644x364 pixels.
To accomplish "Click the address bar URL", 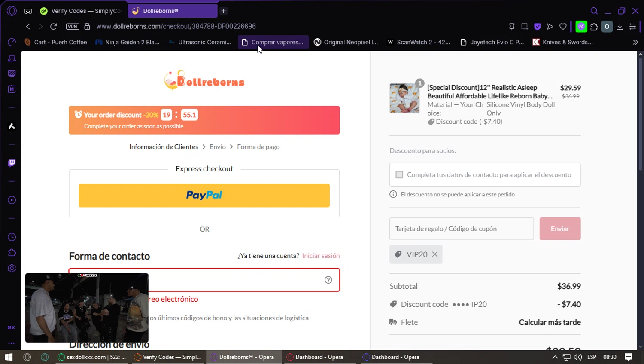I will (176, 26).
